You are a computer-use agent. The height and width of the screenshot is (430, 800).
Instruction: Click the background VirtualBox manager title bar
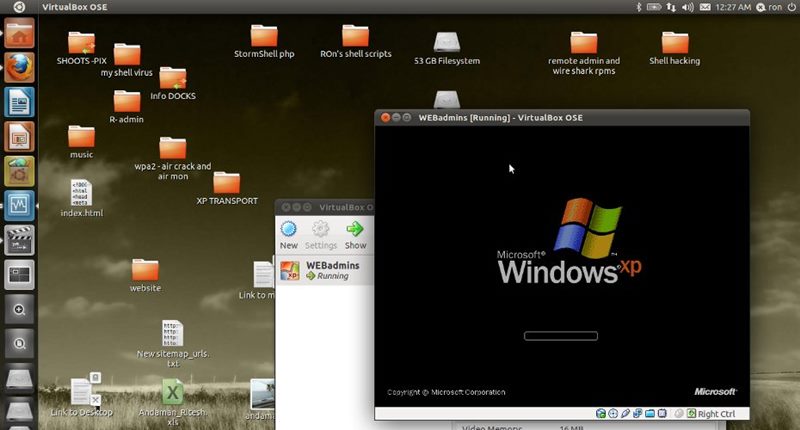tap(324, 207)
